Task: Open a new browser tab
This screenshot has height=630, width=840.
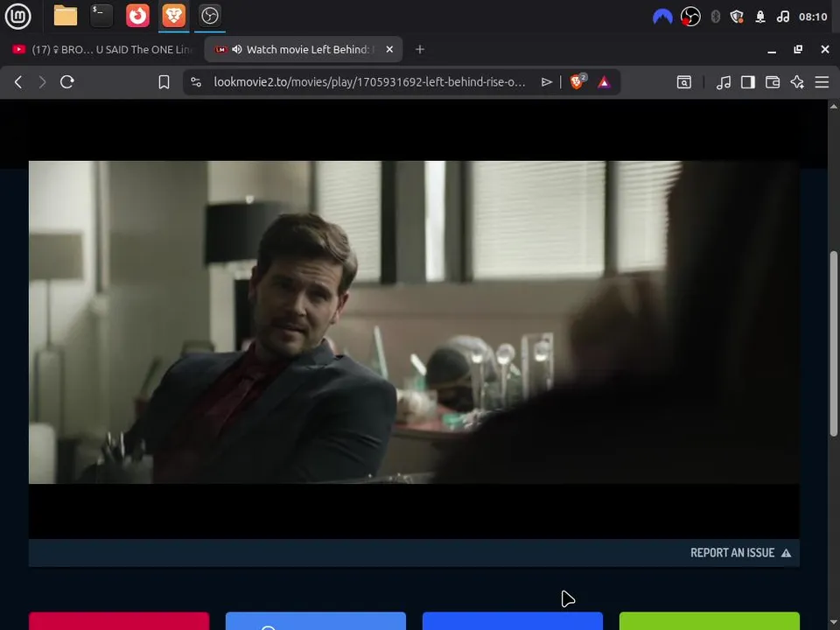Action: click(x=420, y=49)
